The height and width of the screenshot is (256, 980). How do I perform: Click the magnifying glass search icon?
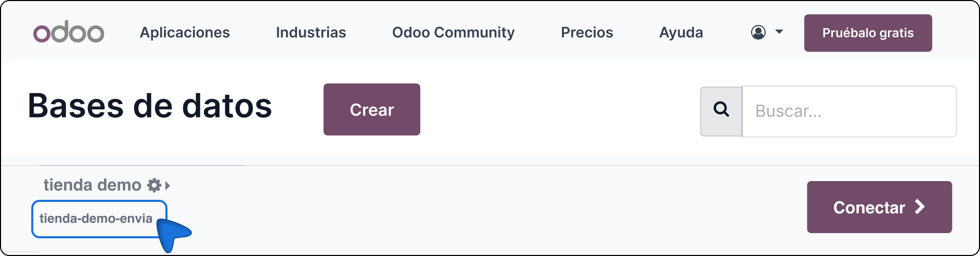[x=721, y=111]
